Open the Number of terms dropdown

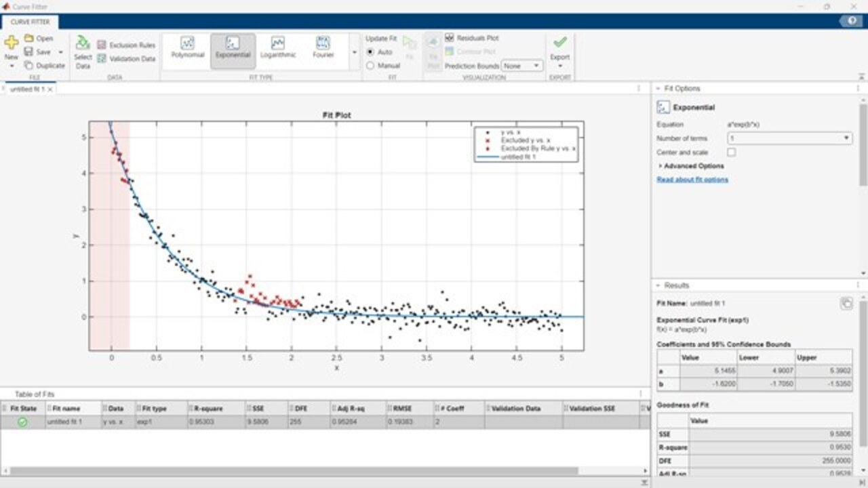coord(789,138)
